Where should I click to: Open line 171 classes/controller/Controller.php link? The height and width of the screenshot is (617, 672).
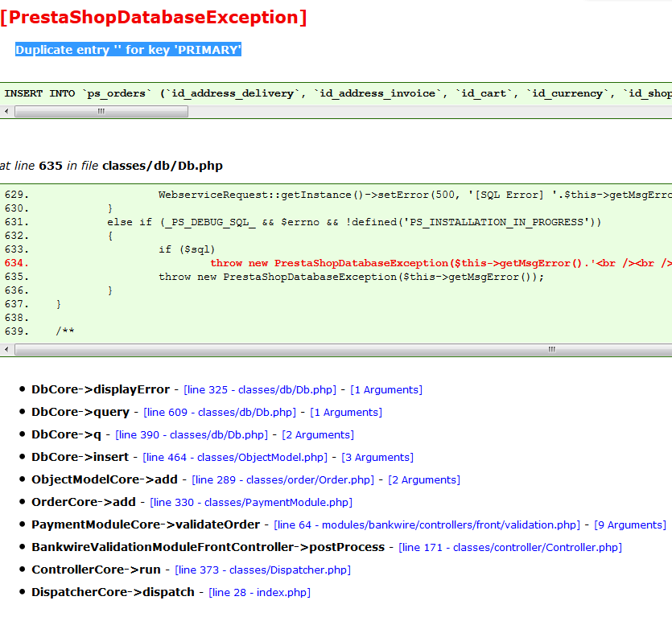coord(510,547)
